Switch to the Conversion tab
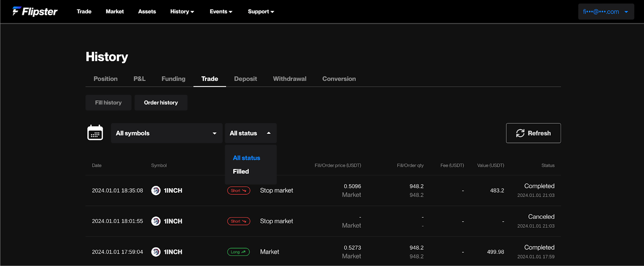Image resolution: width=644 pixels, height=266 pixels. point(339,79)
